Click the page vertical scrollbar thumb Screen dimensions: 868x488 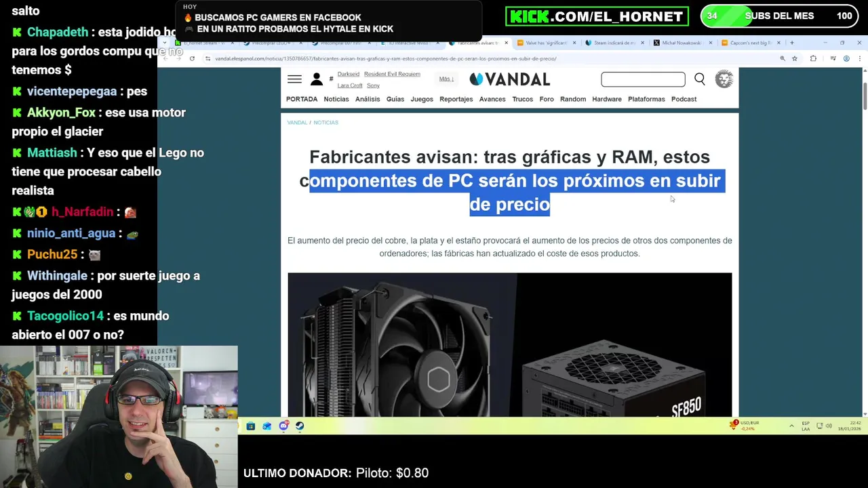(x=865, y=97)
